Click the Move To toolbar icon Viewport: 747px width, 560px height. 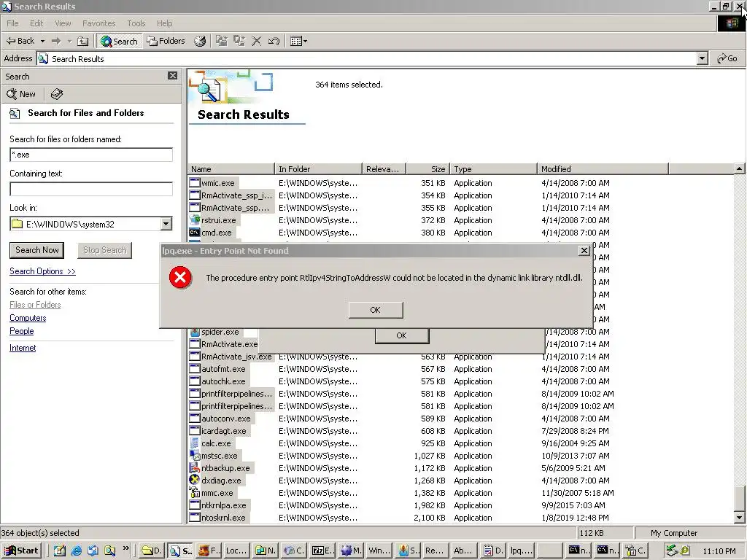[221, 41]
